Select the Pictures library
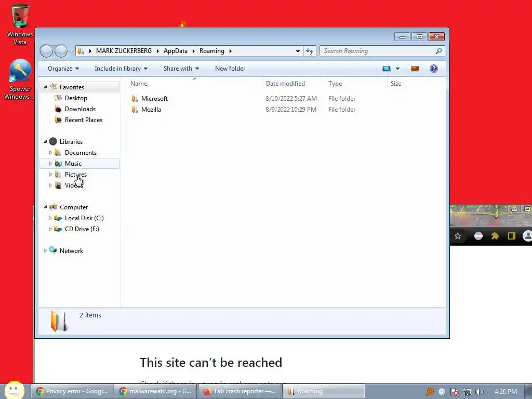Screen dimensions: 532x399 pos(76,175)
